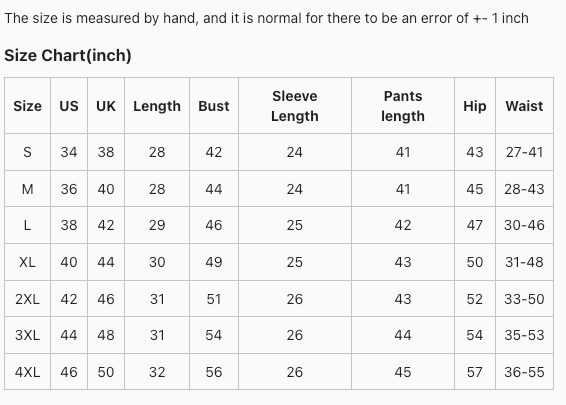Click the Pants length header cell

pos(403,106)
